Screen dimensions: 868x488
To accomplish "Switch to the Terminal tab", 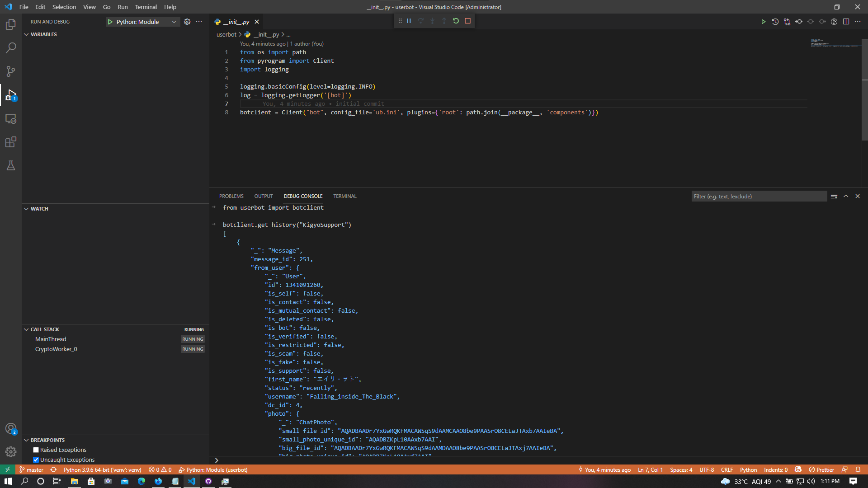I will [x=344, y=196].
